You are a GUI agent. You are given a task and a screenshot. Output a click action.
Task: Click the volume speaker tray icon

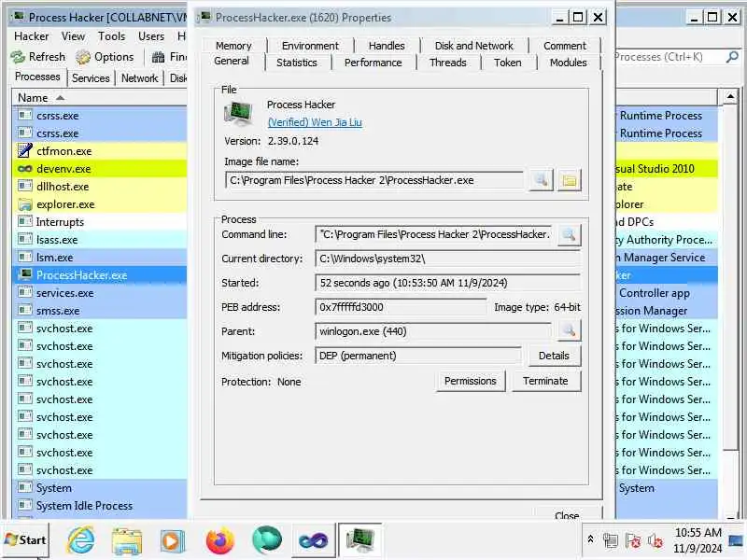tap(655, 540)
